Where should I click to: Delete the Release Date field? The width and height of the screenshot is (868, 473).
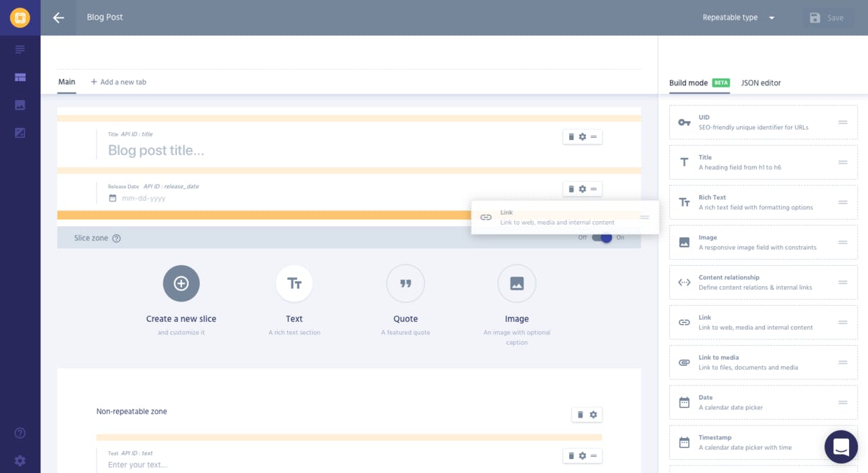click(571, 189)
